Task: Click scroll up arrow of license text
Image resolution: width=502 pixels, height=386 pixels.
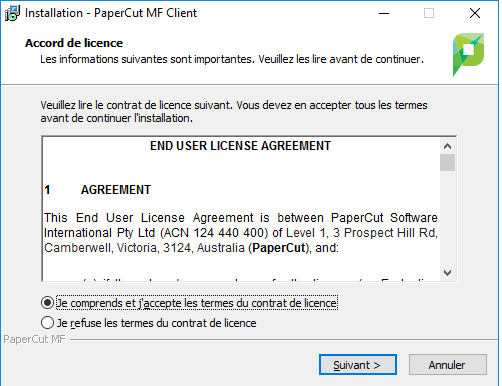Action: pyautogui.click(x=447, y=146)
